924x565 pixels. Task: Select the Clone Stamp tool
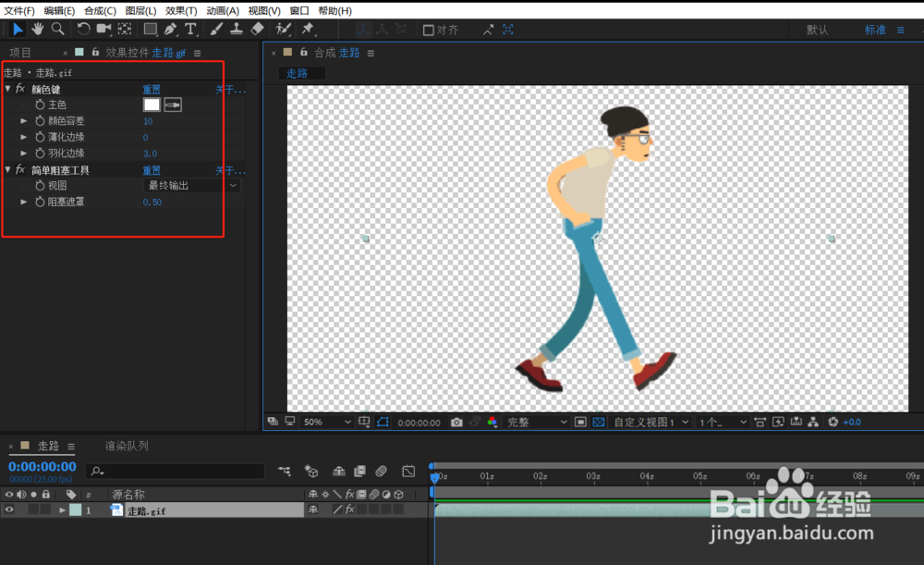coord(237,30)
